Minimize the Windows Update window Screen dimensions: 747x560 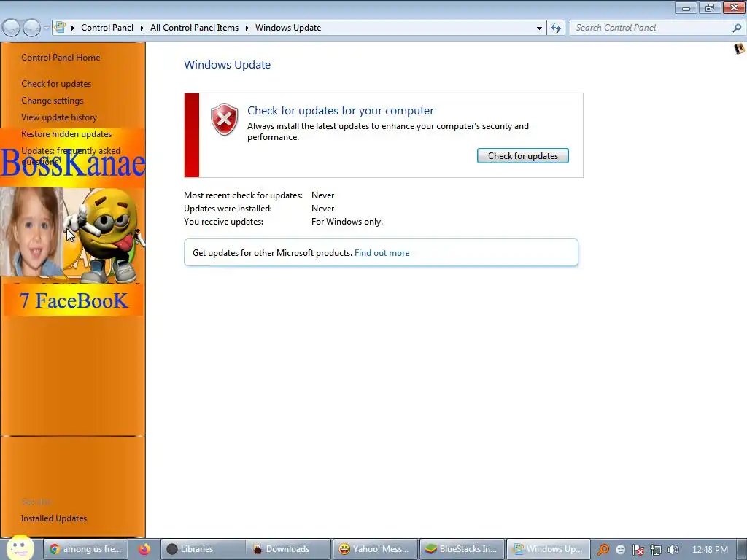coord(686,7)
